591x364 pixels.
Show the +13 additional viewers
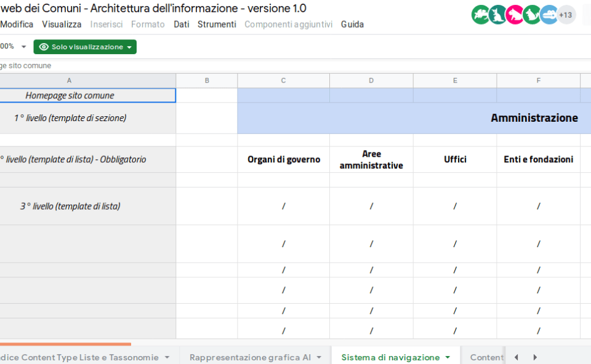[x=566, y=15]
